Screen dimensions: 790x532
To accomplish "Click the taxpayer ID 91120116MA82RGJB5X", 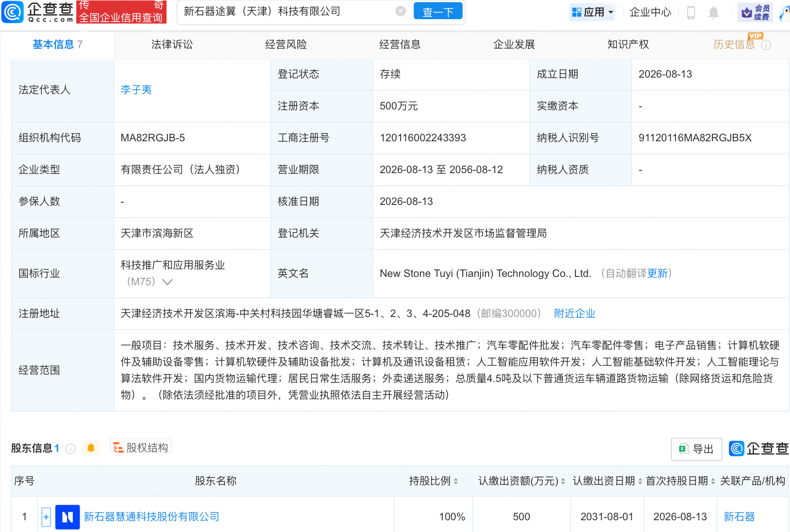I will [x=695, y=138].
